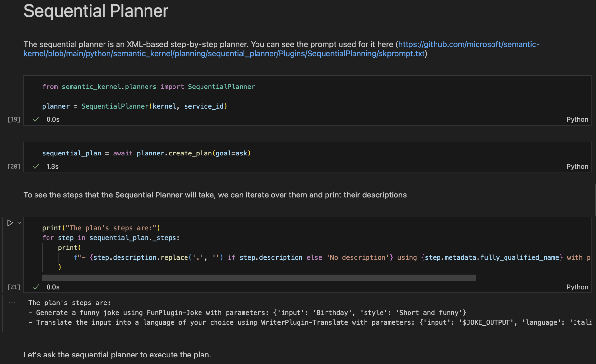The width and height of the screenshot is (596, 364).
Task: Click the 1.3s execution time label
Action: point(52,166)
